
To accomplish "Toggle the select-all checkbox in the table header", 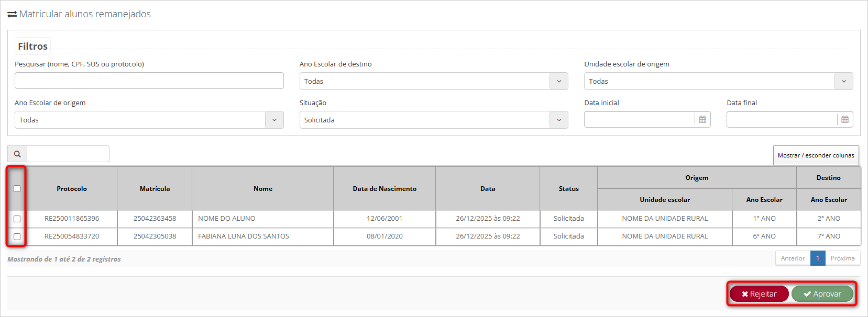I will (x=17, y=189).
